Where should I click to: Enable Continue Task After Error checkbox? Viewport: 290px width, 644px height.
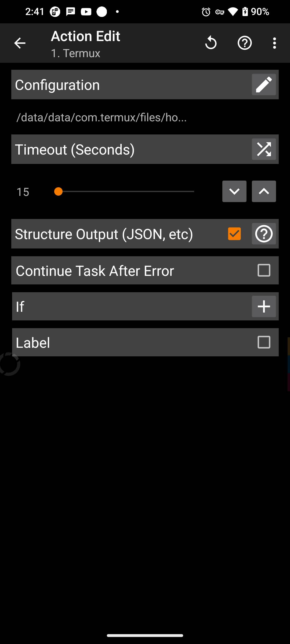point(264,270)
